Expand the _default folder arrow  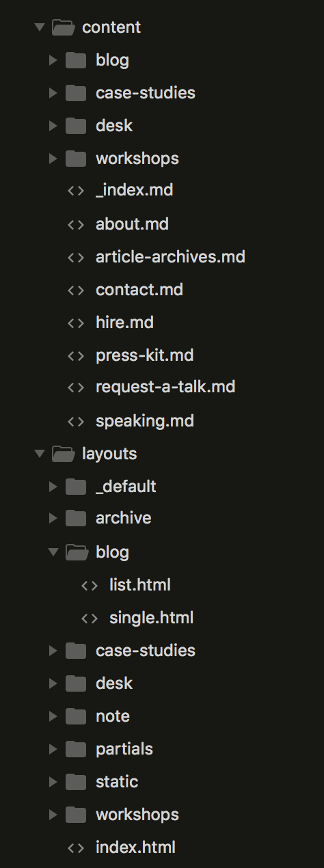(x=53, y=487)
